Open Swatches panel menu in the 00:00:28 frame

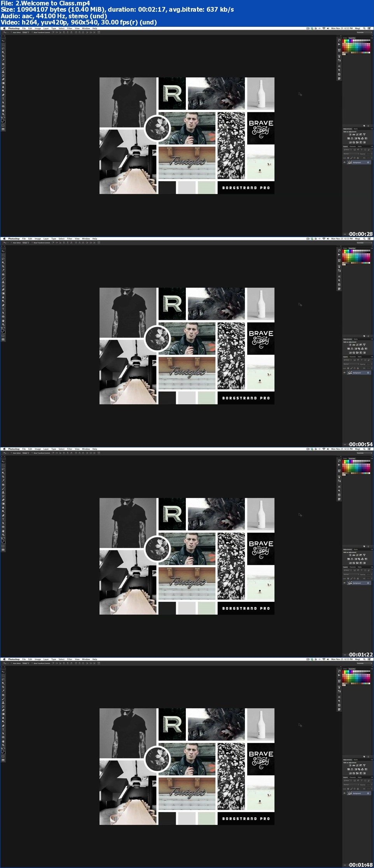click(x=372, y=38)
